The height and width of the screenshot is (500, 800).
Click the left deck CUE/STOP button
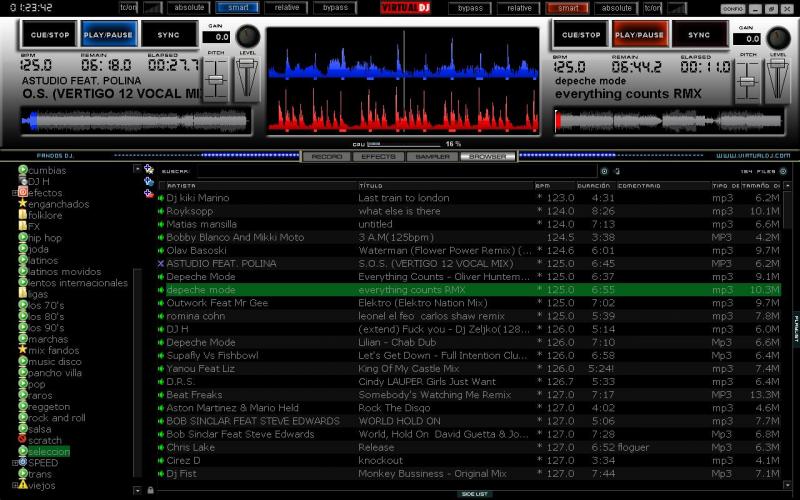pos(49,35)
